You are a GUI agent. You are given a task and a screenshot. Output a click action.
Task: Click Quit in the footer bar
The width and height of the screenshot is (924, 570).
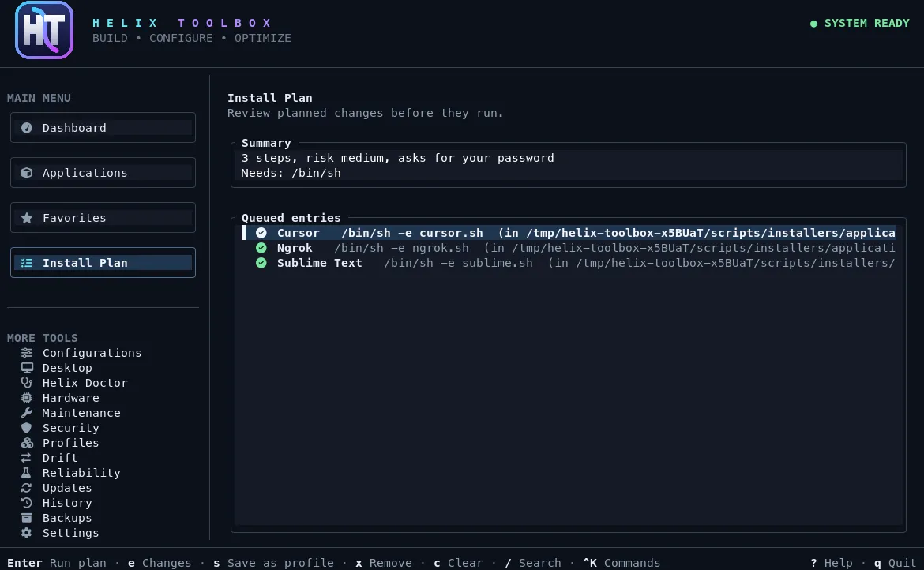pos(895,563)
